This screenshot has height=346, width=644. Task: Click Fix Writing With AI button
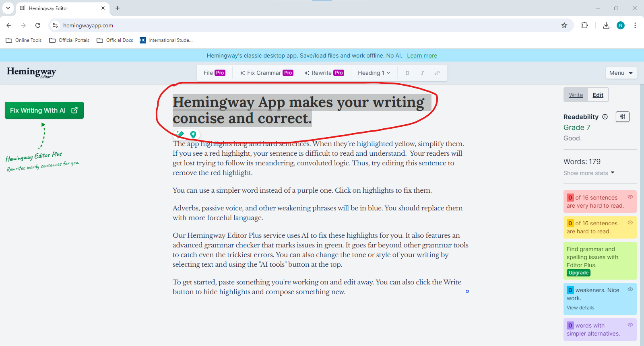pos(44,110)
